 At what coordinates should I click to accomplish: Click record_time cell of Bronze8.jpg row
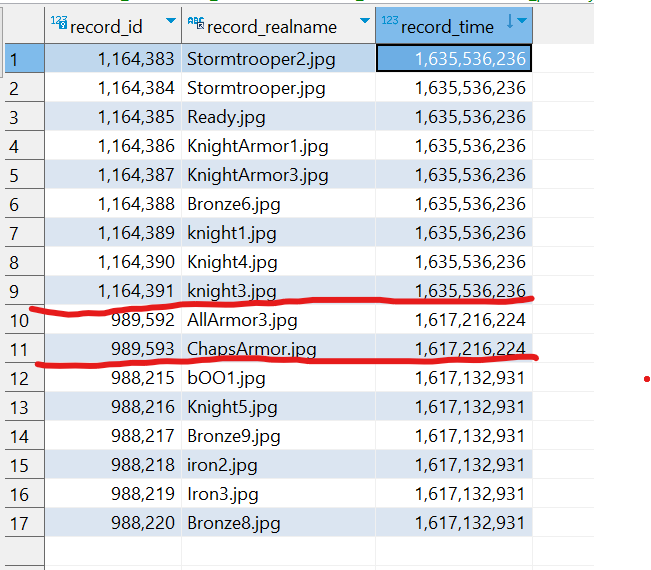pos(454,523)
